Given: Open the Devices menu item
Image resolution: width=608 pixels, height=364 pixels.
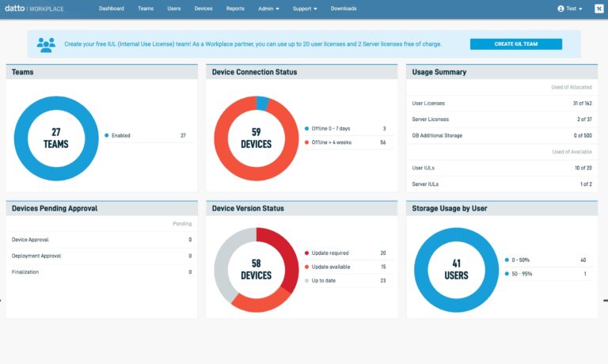Looking at the screenshot, I should (x=203, y=9).
